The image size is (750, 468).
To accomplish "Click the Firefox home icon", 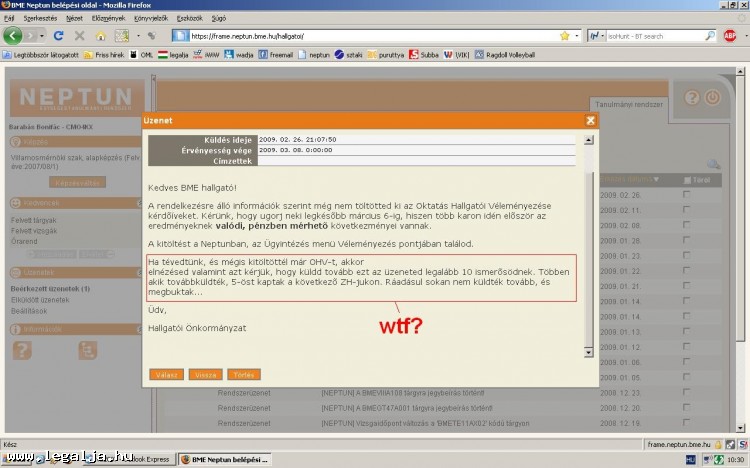I will click(x=101, y=35).
